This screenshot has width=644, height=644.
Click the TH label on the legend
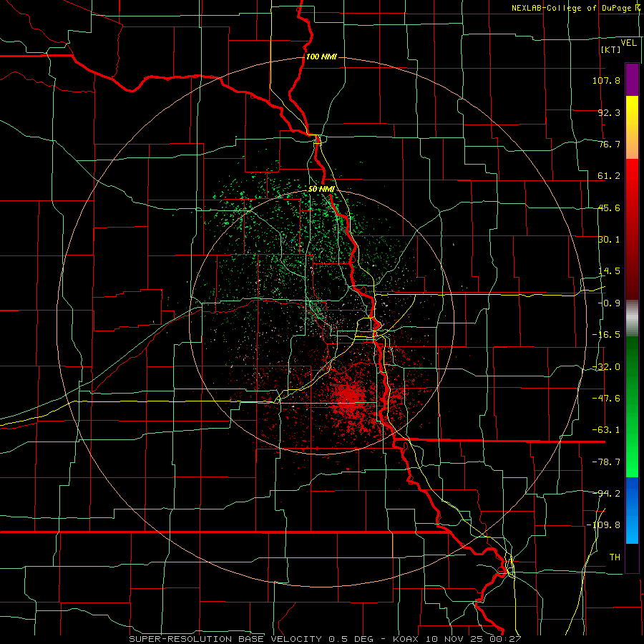tap(615, 557)
